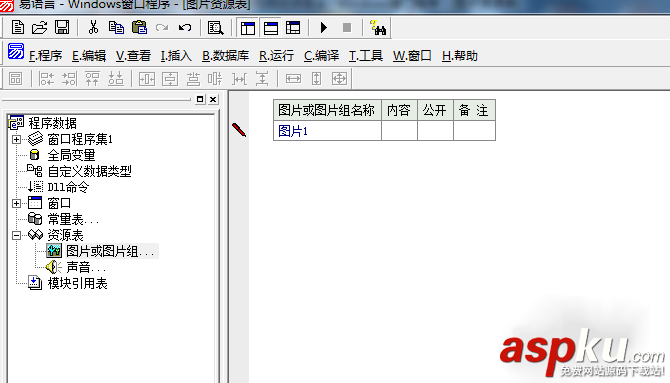Run the program with play button
670x383 pixels.
coord(324,28)
